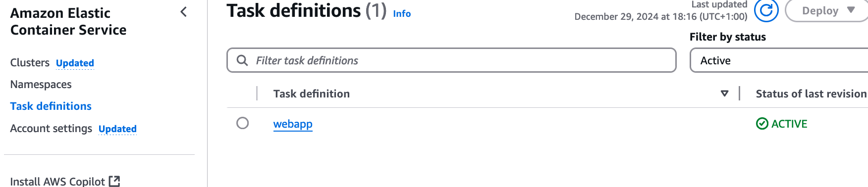Collapse the ECS navigation sidebar
Screen dimensions: 868x187
(x=184, y=12)
